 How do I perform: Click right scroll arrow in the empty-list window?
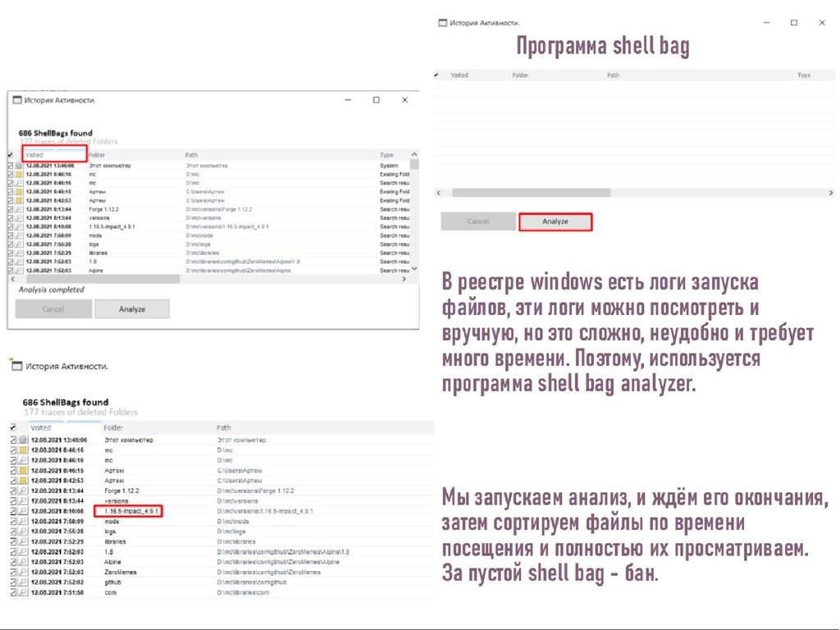(x=831, y=192)
